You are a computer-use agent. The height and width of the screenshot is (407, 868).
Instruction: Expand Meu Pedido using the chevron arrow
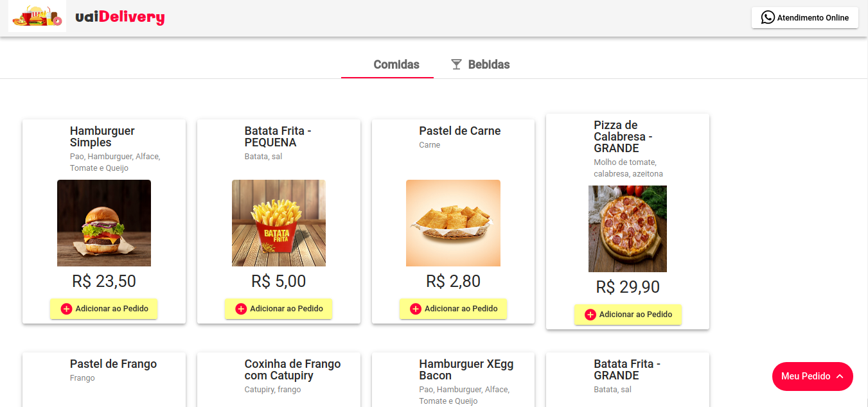840,376
